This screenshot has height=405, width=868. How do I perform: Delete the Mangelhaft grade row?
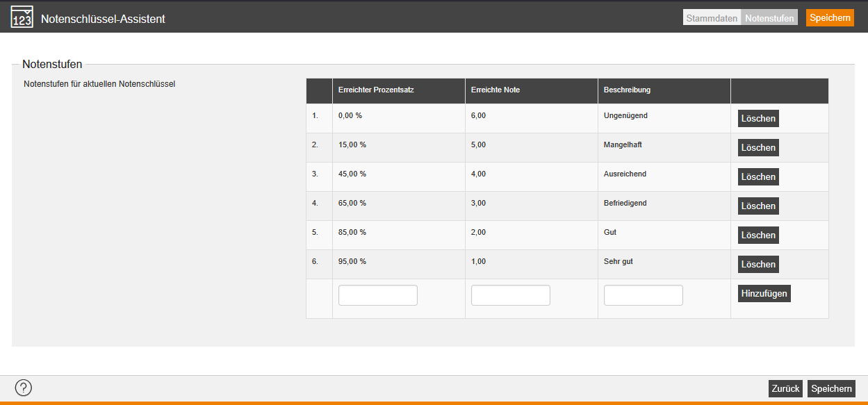click(758, 148)
